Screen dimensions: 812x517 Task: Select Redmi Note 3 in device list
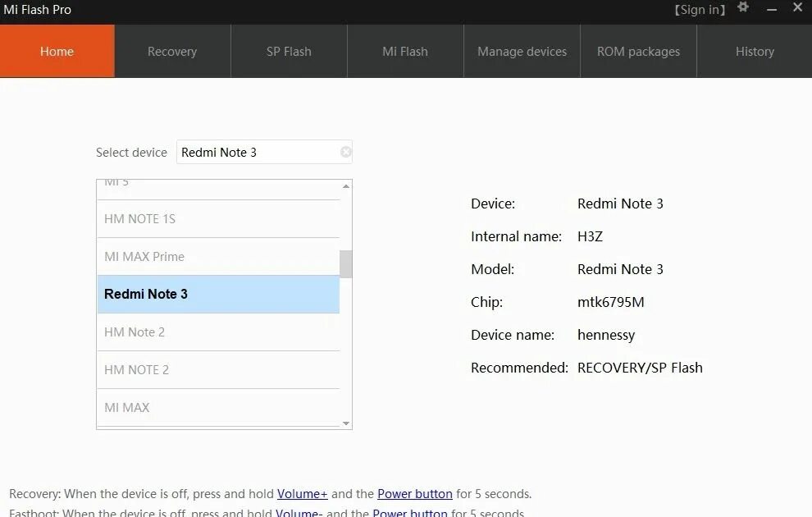[x=218, y=295]
